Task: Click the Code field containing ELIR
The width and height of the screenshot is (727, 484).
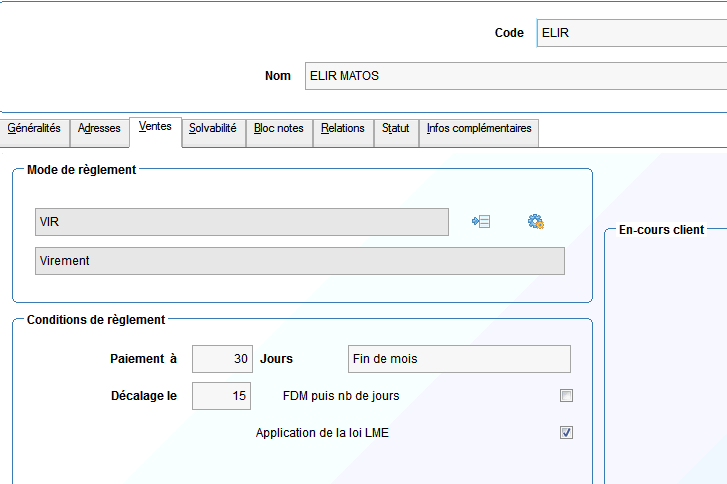Action: [x=630, y=33]
